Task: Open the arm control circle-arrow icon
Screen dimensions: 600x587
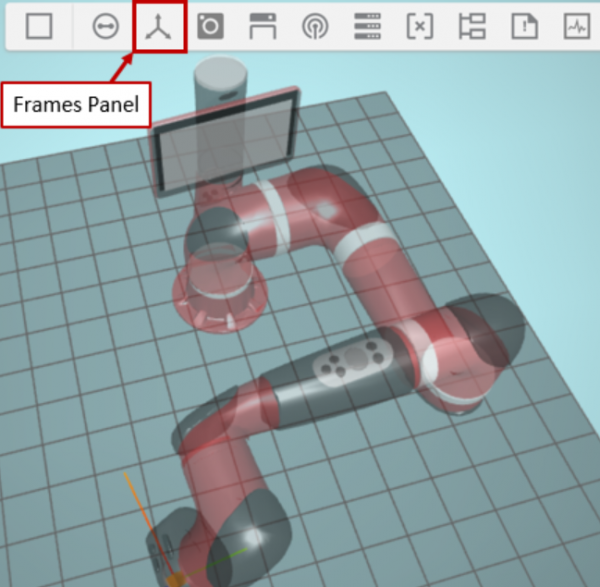Action: (106, 26)
